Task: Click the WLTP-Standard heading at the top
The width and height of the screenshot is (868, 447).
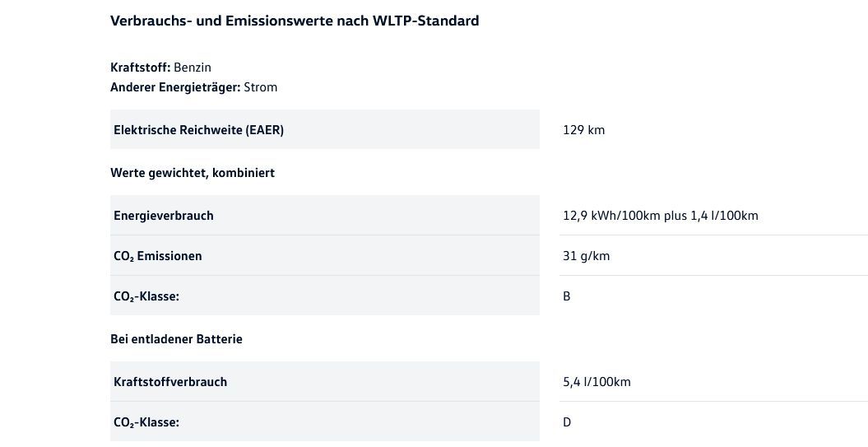Action: 295,21
